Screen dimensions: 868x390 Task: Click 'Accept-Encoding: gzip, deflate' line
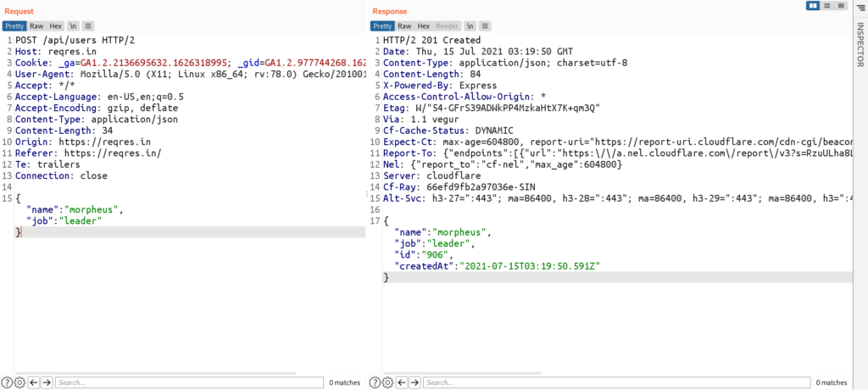97,108
